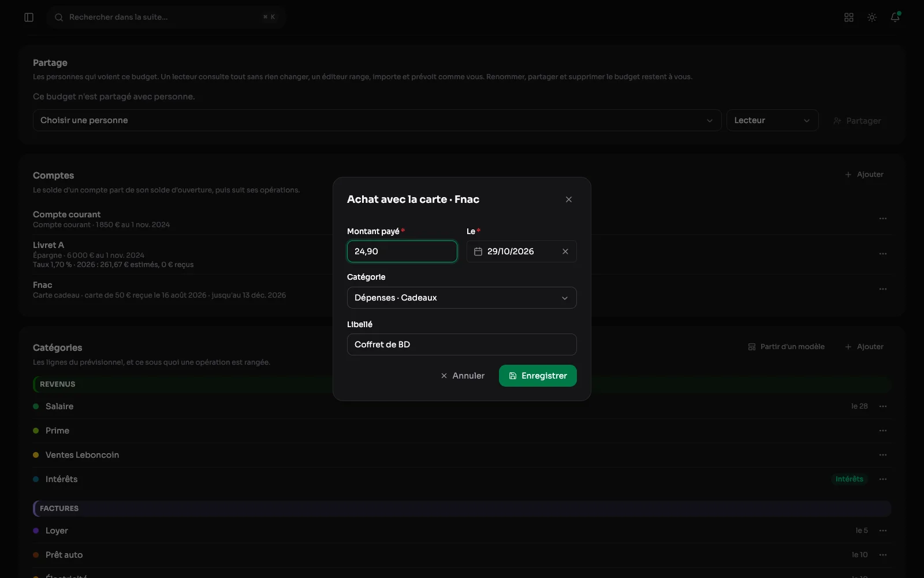Click the Rechercher dans la suite search box
The image size is (924, 578).
[166, 17]
